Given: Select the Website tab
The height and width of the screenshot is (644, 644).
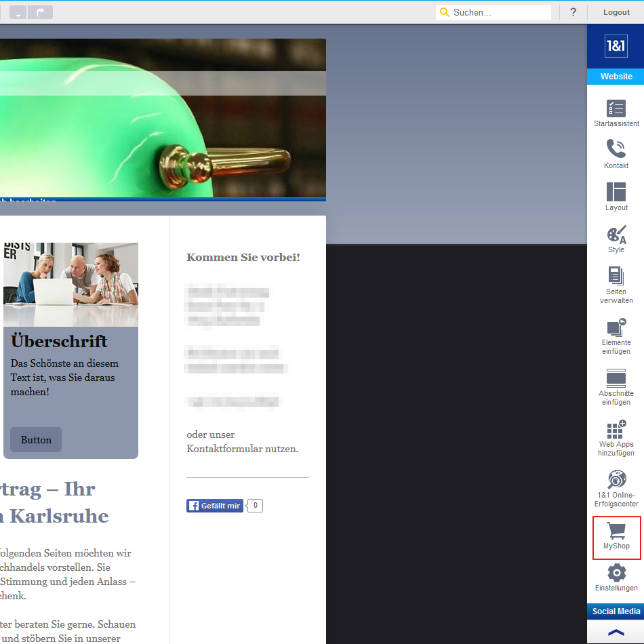Looking at the screenshot, I should [616, 77].
